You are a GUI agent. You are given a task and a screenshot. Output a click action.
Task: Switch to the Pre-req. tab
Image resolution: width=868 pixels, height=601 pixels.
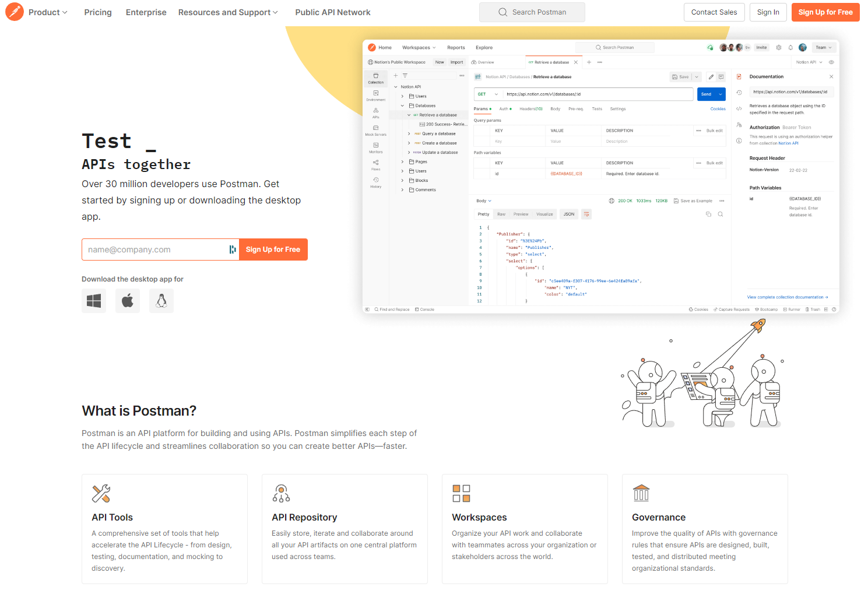coord(576,109)
